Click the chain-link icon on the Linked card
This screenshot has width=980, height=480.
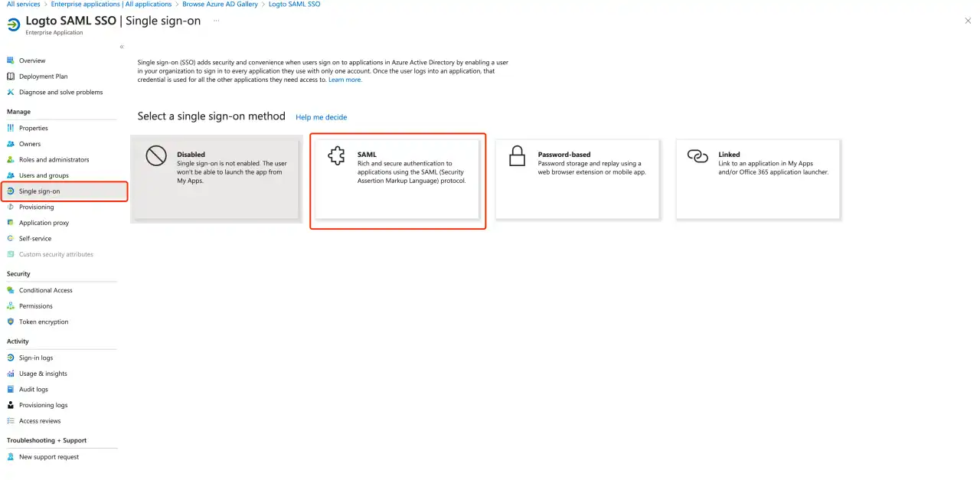pyautogui.click(x=697, y=157)
